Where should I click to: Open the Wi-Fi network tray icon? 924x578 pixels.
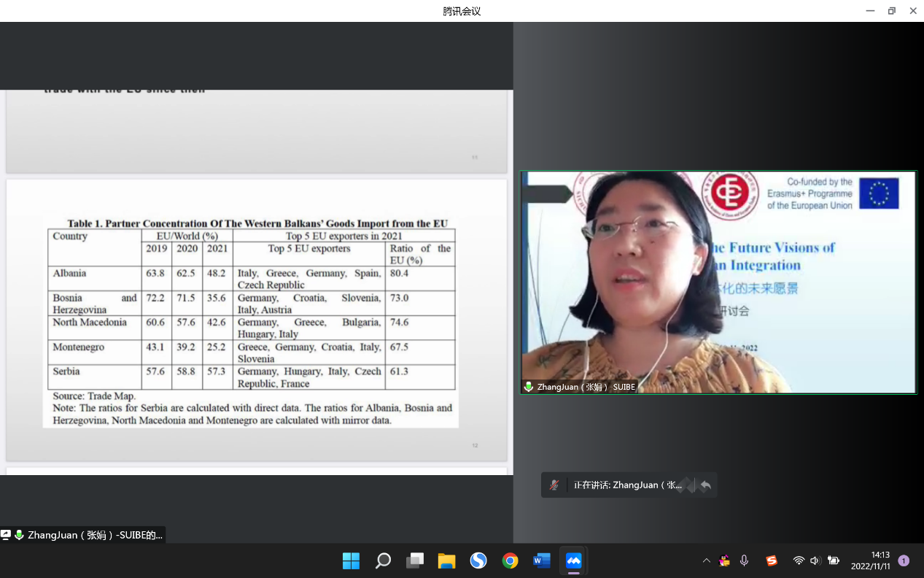(799, 560)
